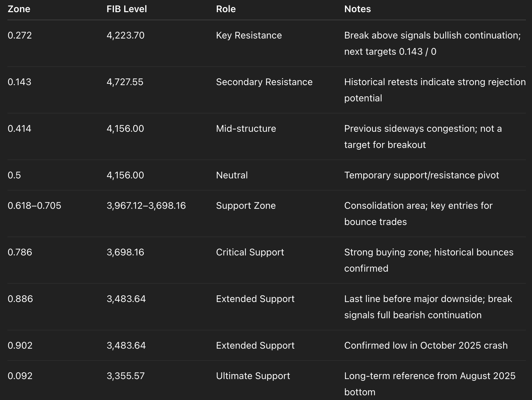Click the 4,727.55 FIB level value

click(125, 82)
